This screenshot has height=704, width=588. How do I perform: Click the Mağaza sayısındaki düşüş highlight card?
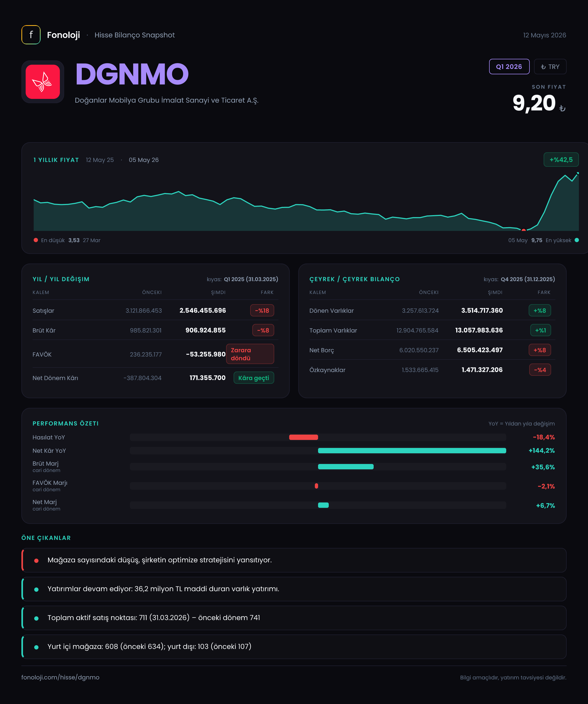click(294, 560)
